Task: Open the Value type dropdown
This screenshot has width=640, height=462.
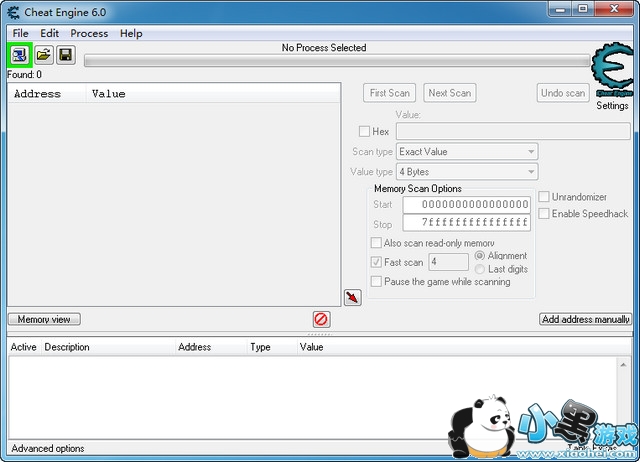Action: pyautogui.click(x=467, y=172)
